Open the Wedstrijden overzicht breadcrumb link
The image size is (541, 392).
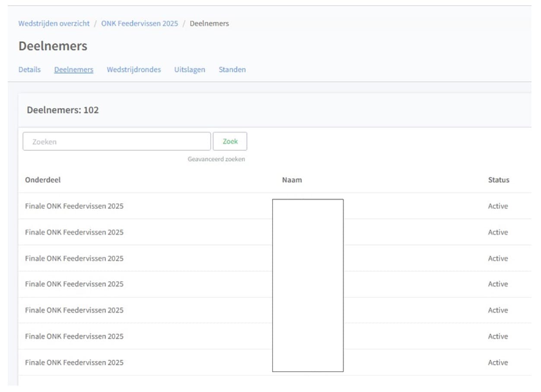coord(54,23)
